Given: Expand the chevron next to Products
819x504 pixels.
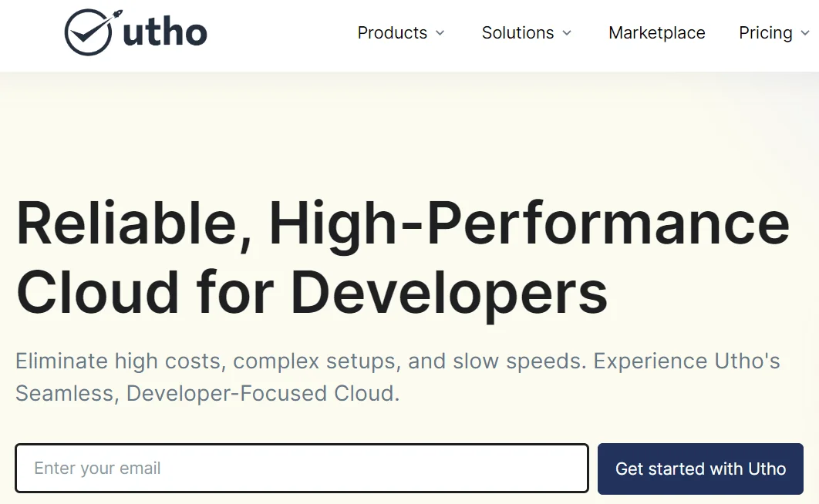Looking at the screenshot, I should [x=440, y=33].
